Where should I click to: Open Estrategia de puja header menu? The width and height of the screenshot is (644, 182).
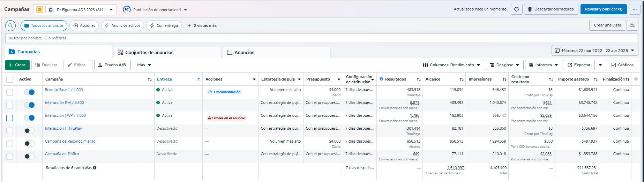tap(299, 79)
